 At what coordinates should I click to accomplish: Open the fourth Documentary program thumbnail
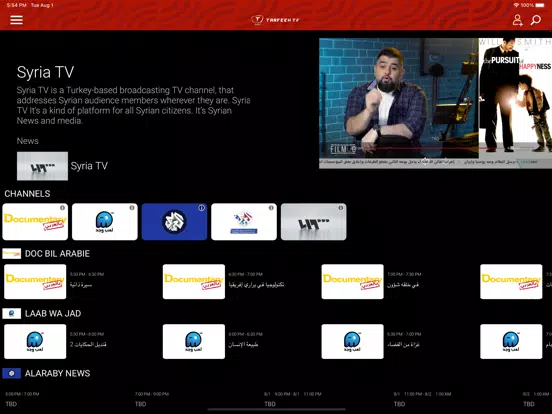click(x=511, y=282)
